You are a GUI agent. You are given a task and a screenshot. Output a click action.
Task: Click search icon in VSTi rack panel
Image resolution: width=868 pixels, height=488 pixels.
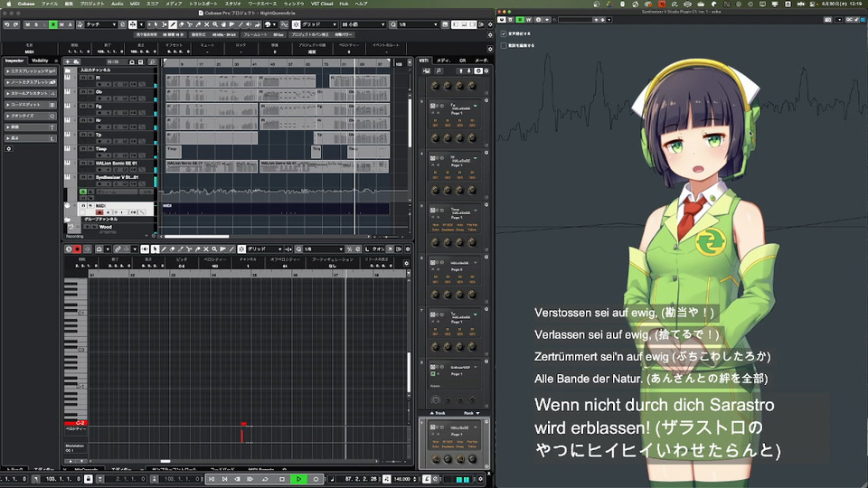tap(439, 70)
